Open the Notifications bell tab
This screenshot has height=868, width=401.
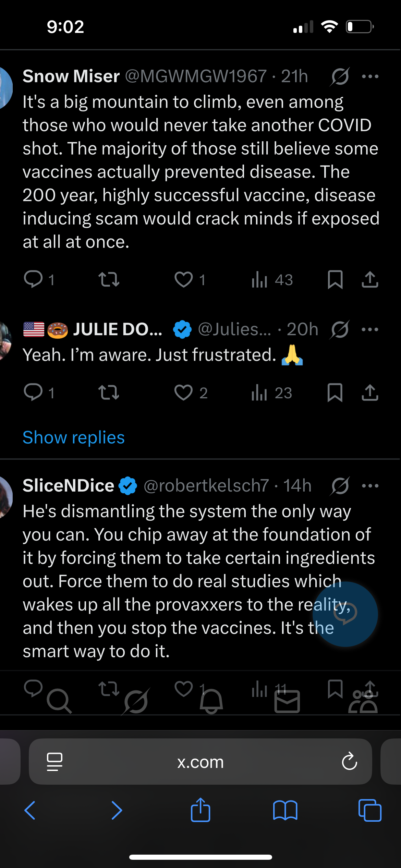point(211,701)
